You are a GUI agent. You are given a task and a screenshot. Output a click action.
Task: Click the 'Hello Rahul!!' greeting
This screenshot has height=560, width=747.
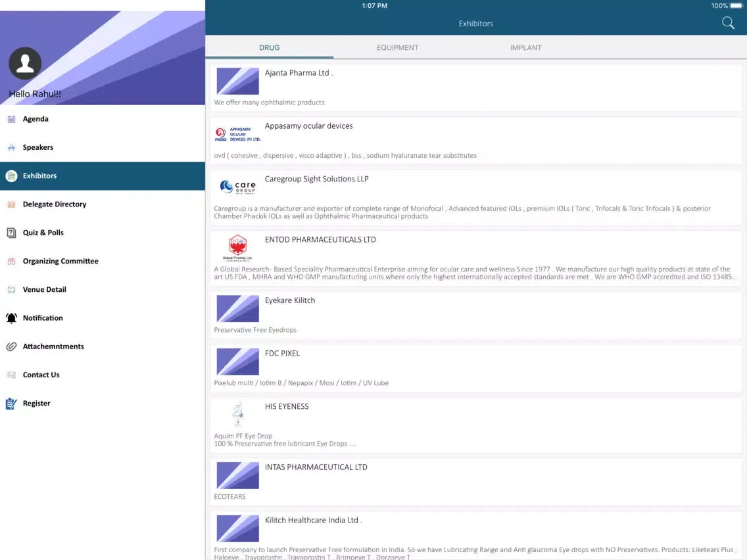pyautogui.click(x=35, y=94)
